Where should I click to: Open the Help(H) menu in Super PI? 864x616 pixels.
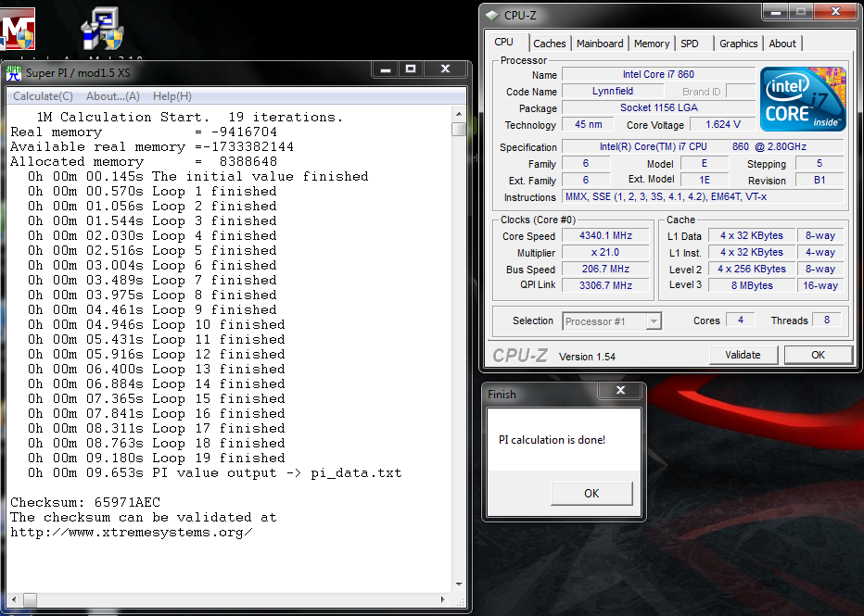(172, 96)
